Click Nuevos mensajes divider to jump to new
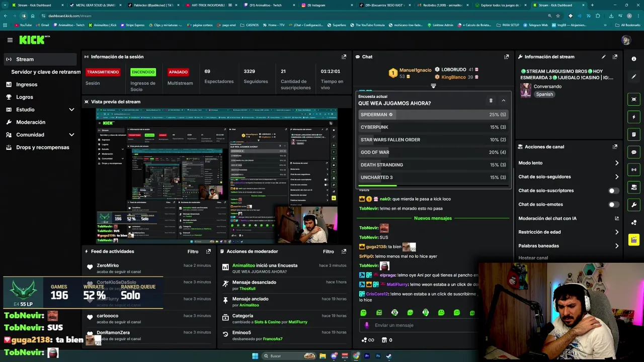This screenshot has height=362, width=644. pyautogui.click(x=433, y=218)
